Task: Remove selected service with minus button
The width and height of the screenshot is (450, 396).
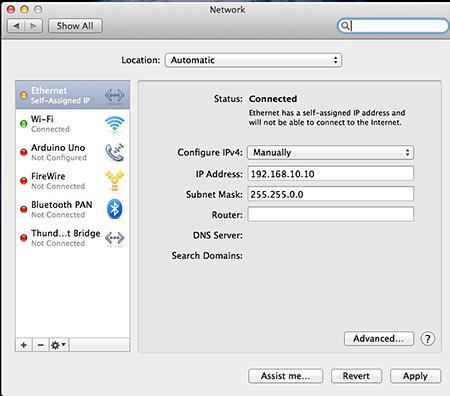Action: coord(41,345)
